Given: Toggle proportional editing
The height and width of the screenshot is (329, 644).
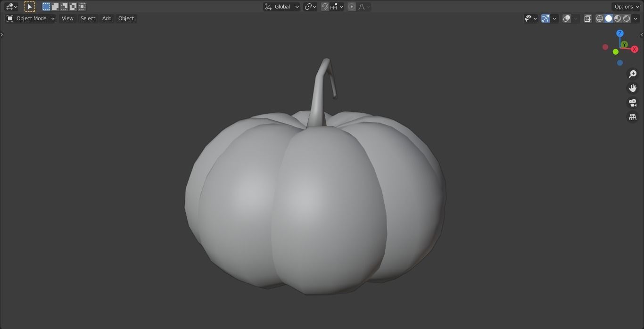Looking at the screenshot, I should pos(352,7).
